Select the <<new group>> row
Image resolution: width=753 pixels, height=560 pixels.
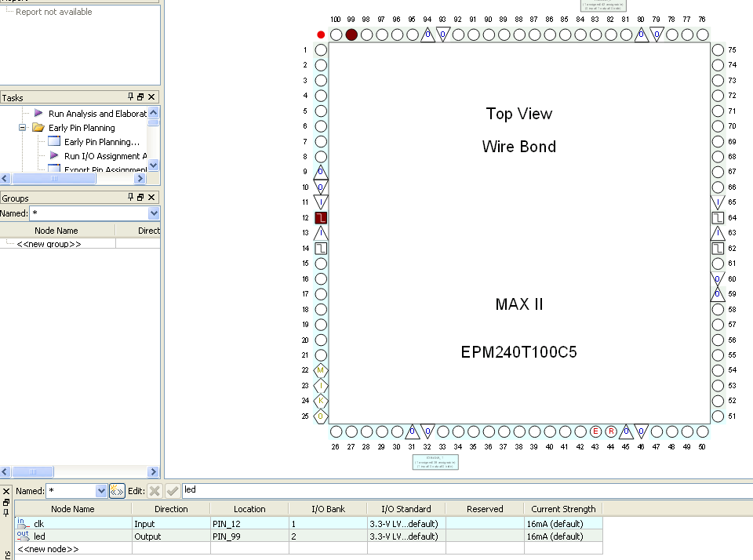coord(49,244)
